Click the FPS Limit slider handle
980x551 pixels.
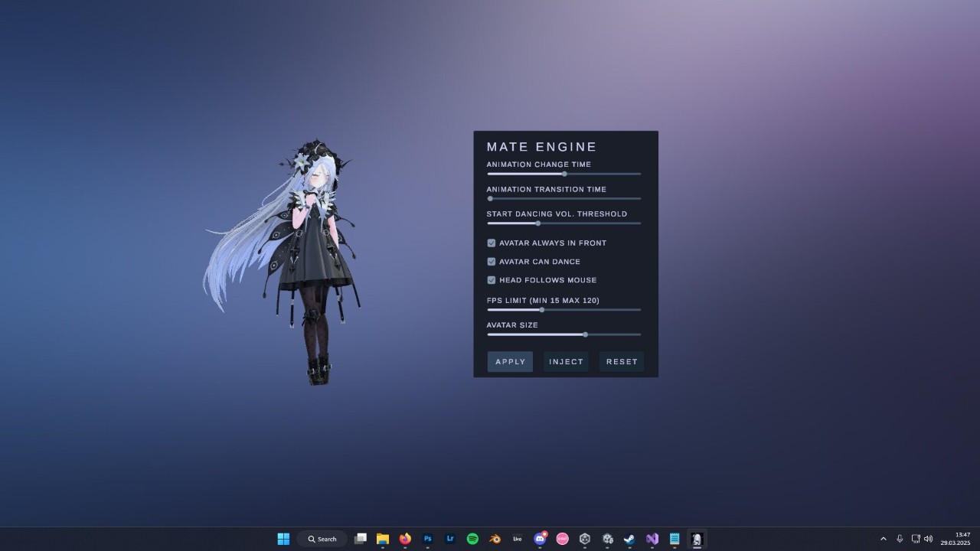click(x=542, y=310)
